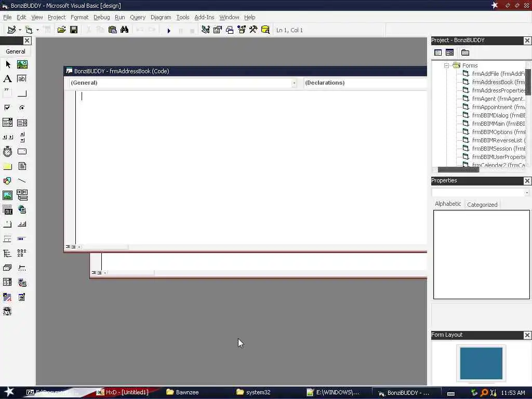
Task: Open the Data View Window icon
Action: 265,30
